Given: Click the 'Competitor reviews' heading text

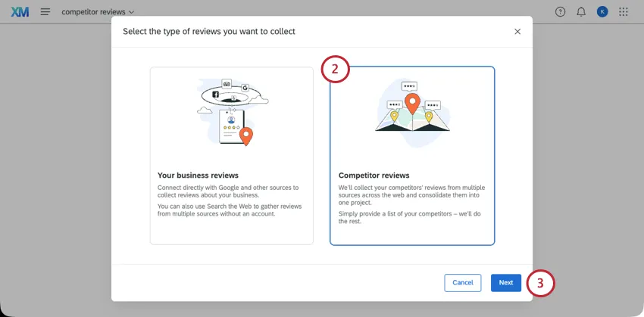Looking at the screenshot, I should (x=374, y=176).
